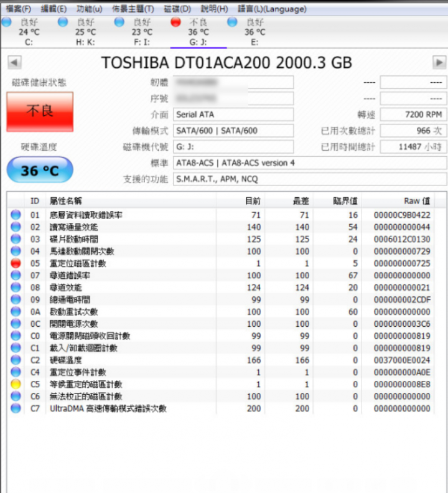The image size is (448, 493).
Task: Click the blue status icon for attribute 0C
Action: pyautogui.click(x=16, y=324)
